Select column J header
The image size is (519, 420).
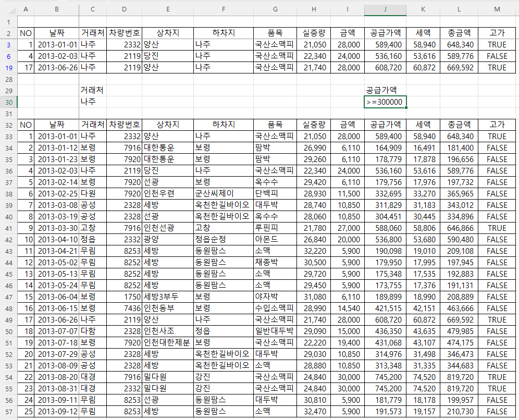pyautogui.click(x=385, y=9)
